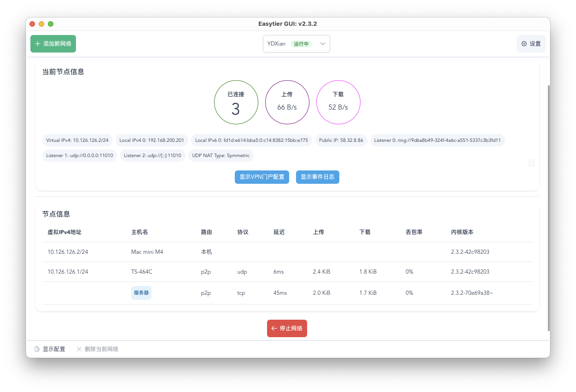
Task: Click the Public IP 58.32.8.86 chip
Action: coord(341,140)
